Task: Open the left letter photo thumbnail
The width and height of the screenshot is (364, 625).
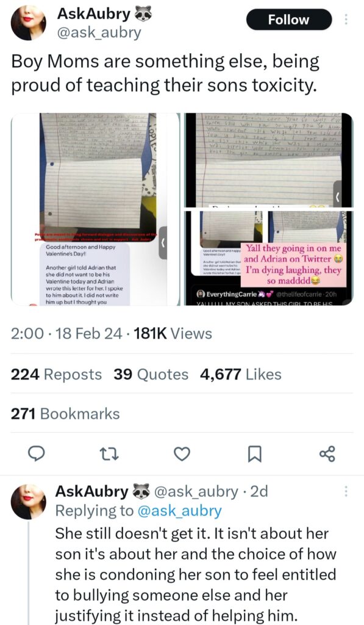Action: click(95, 209)
